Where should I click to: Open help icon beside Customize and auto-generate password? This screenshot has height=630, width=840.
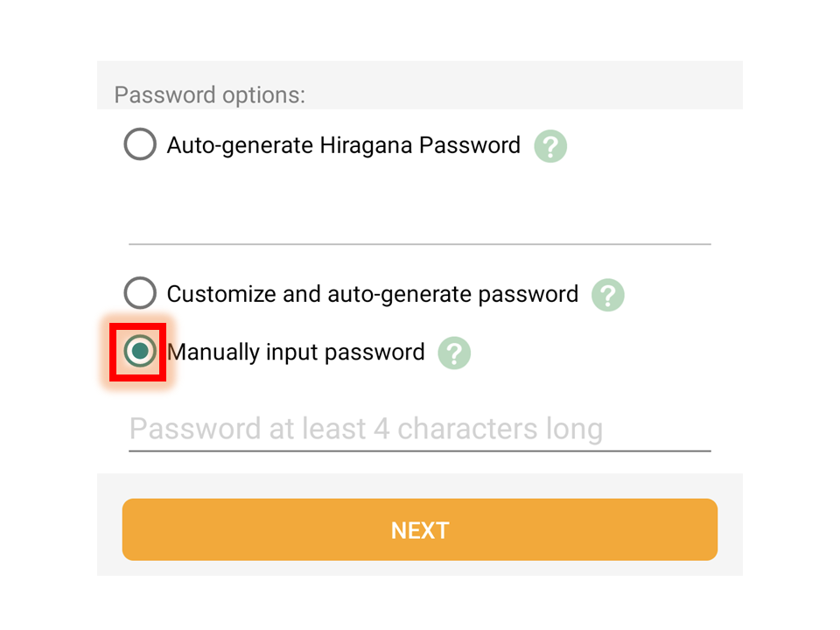(607, 295)
